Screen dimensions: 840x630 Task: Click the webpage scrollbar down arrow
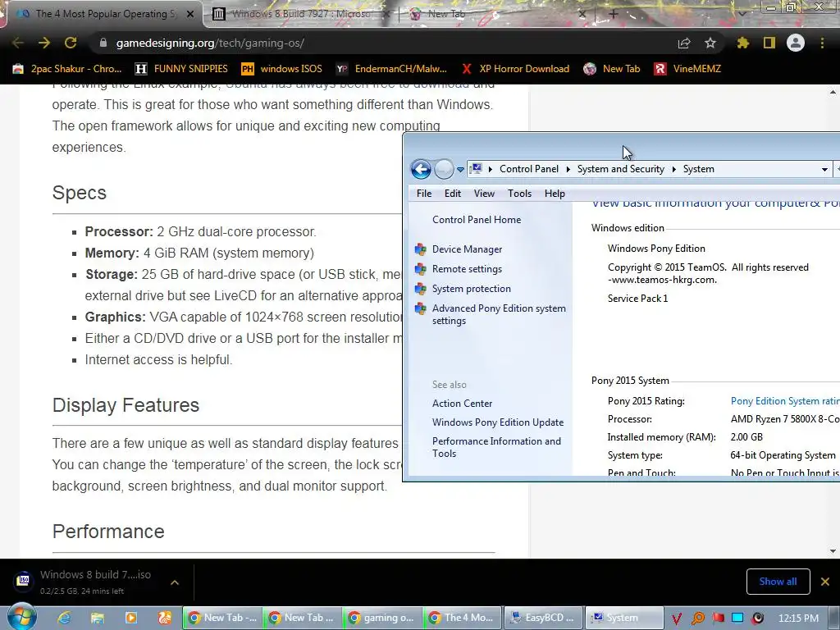833,551
